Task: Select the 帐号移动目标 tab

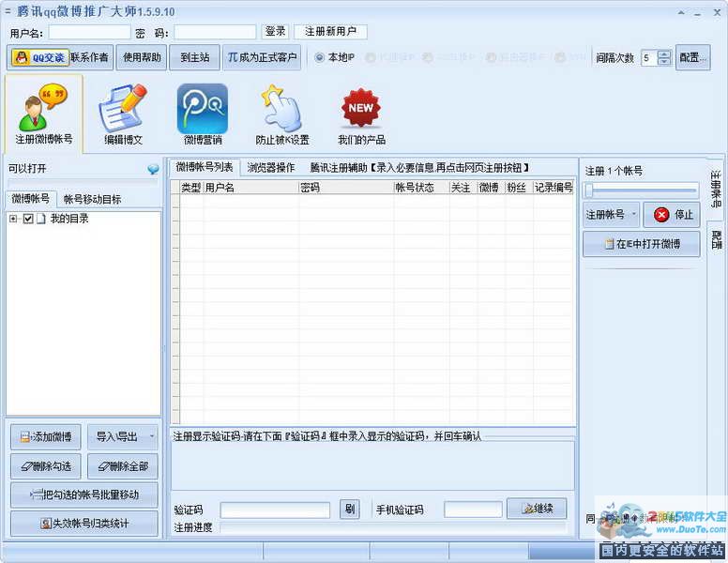Action: 92,199
